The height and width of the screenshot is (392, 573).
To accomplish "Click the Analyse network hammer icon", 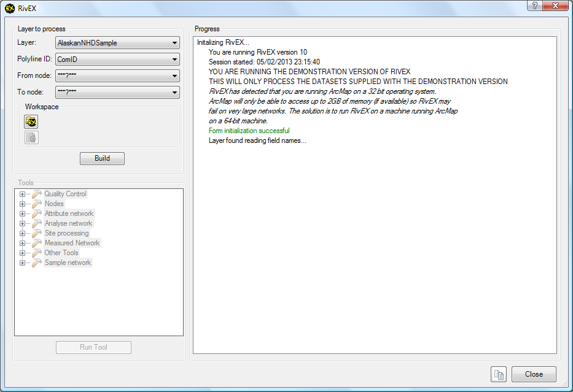I will pyautogui.click(x=37, y=223).
